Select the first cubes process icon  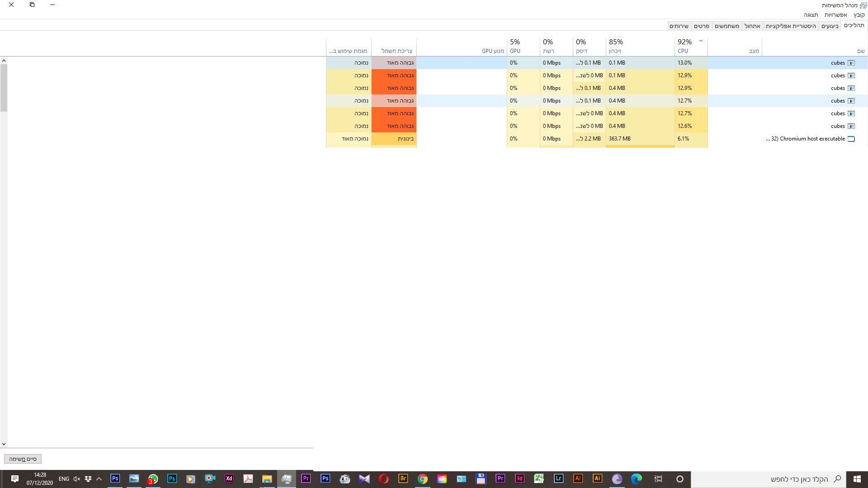[851, 63]
